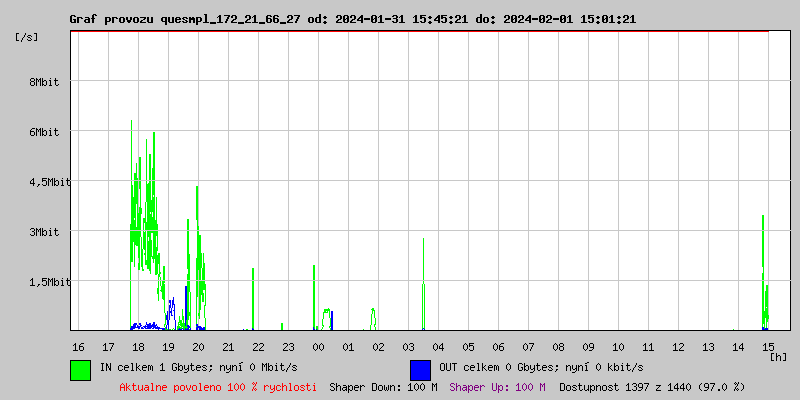Select the 8Mbit y-axis label

tap(44, 82)
